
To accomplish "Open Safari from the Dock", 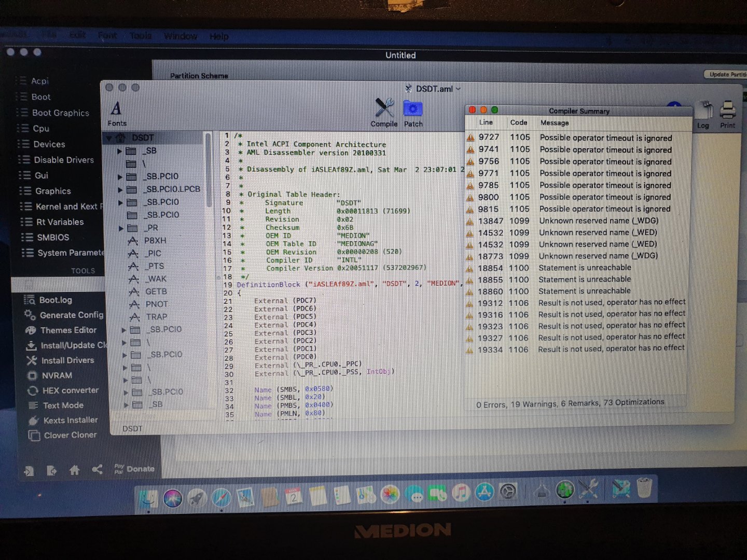I will [222, 498].
